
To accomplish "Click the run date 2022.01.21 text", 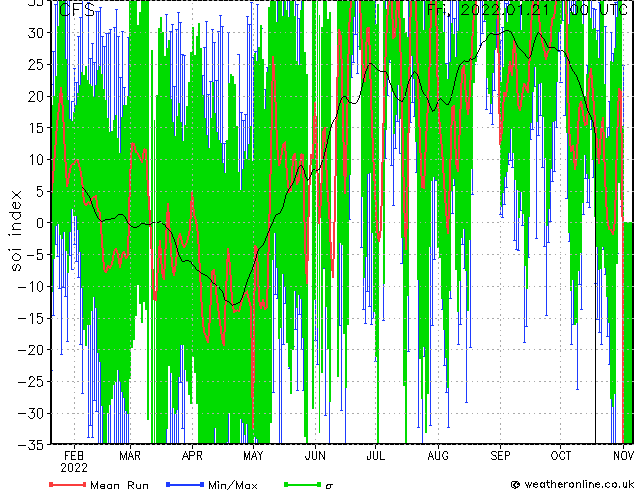I will [504, 10].
